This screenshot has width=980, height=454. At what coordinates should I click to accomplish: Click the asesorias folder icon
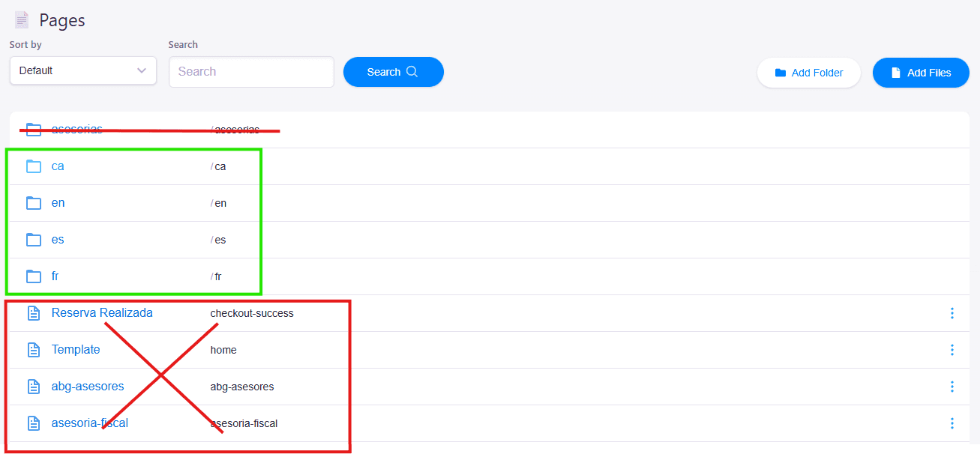34,130
